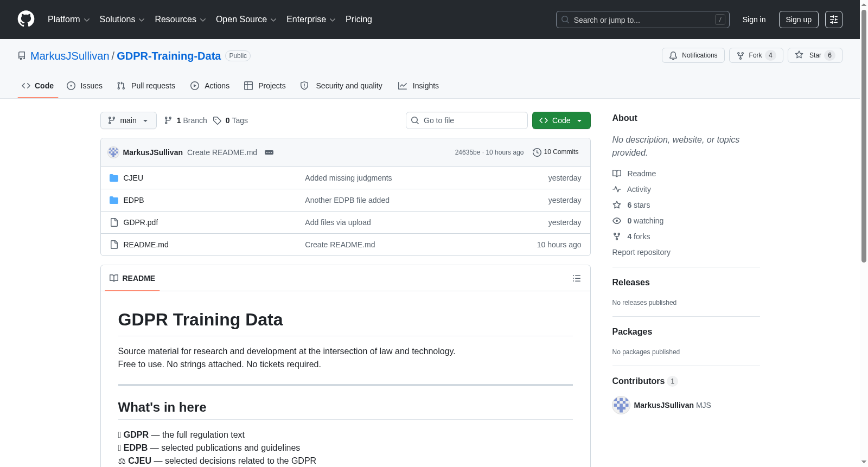Open the 'Another EDPB file added' commit message
Screen dimensions: 868x467
[347, 200]
